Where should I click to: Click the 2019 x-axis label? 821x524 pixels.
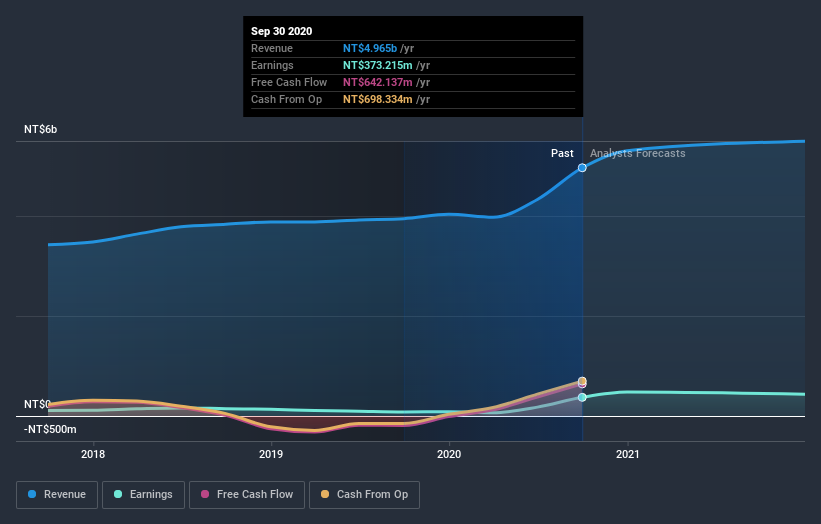click(271, 454)
